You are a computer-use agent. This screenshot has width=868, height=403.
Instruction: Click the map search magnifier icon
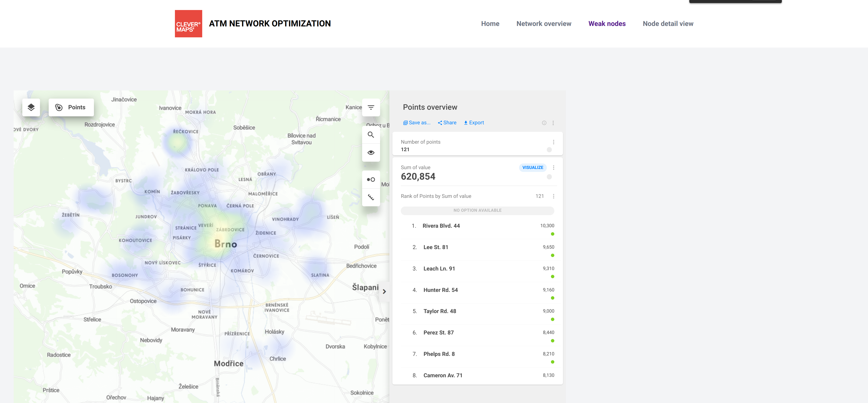[371, 135]
